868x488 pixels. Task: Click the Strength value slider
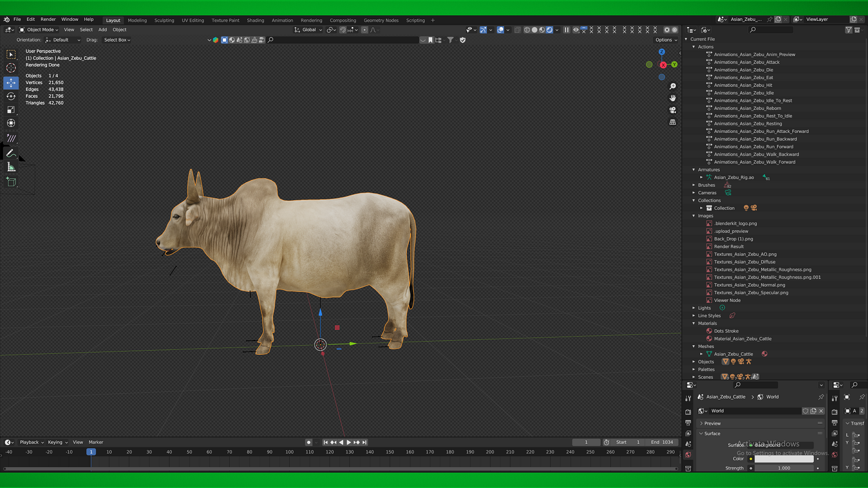(x=784, y=468)
